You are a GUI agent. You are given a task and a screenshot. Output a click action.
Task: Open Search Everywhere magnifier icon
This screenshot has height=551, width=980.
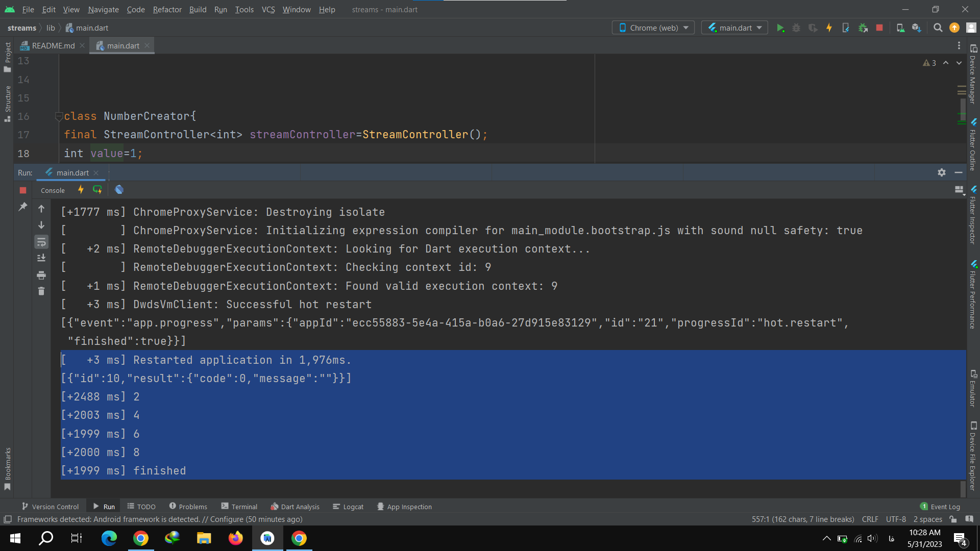click(938, 28)
